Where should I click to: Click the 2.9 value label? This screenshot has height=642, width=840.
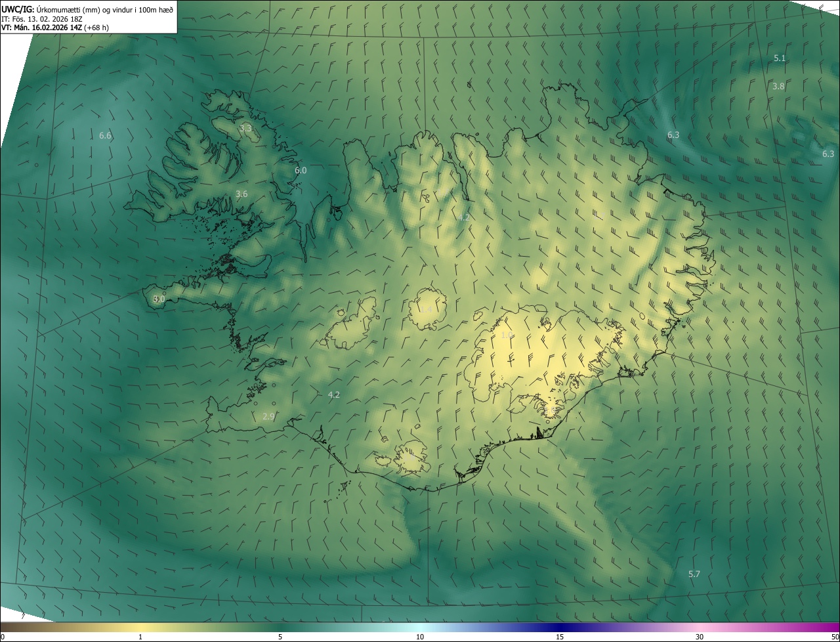coord(268,417)
